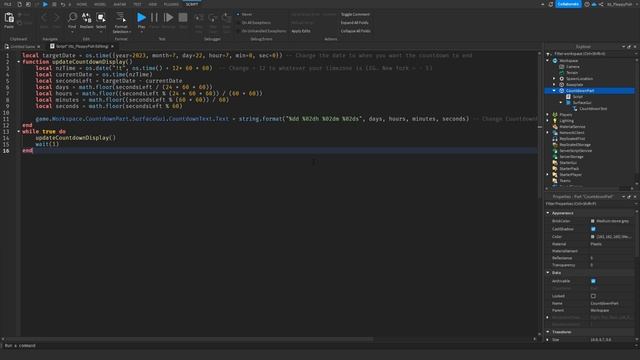This screenshot has height=360, width=640.
Task: Expand the Players service node
Action: 548,115
